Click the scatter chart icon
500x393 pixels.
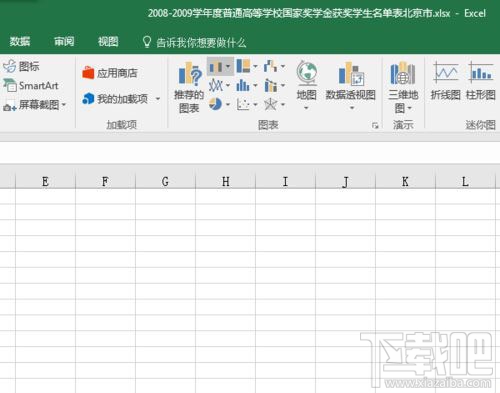[x=243, y=104]
